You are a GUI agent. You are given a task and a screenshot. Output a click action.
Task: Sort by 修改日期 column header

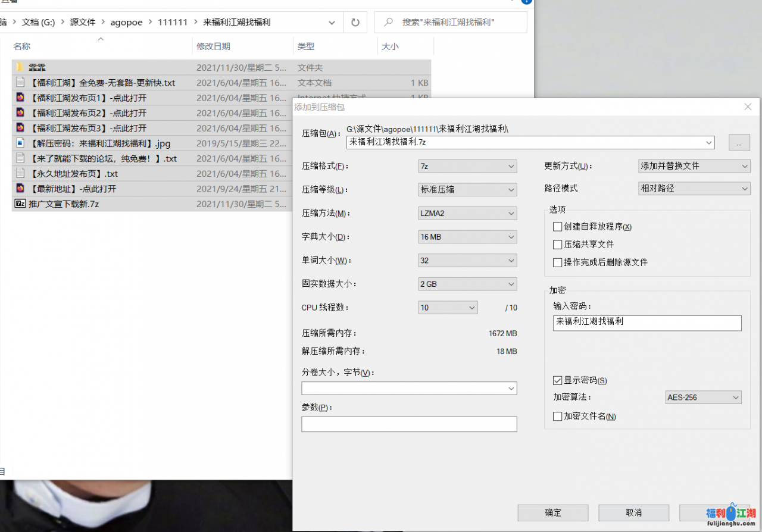tap(213, 46)
